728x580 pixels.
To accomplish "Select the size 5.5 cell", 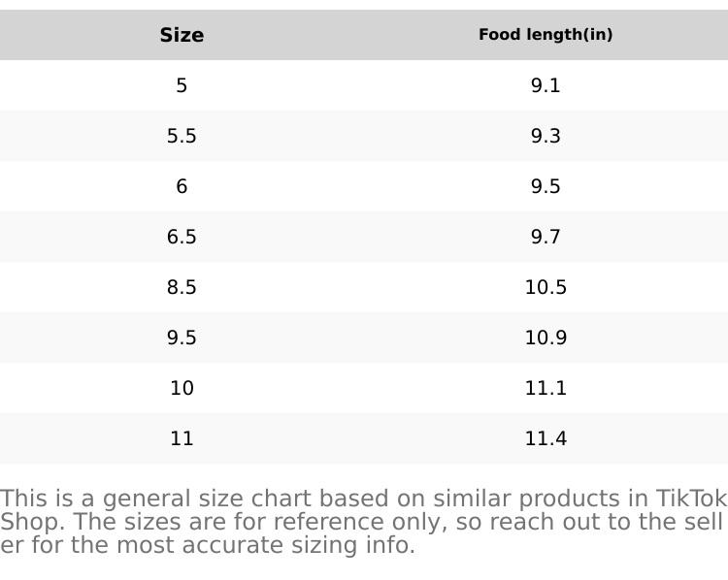I will 182,136.
